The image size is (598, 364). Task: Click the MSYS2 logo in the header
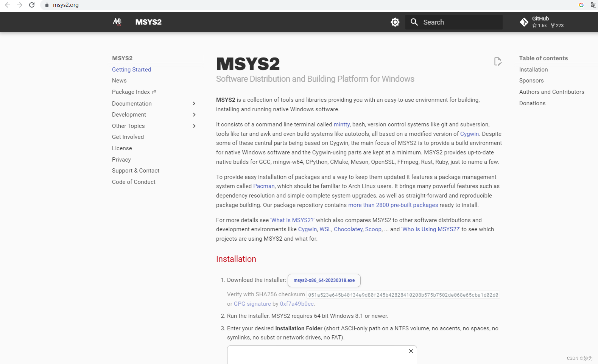click(x=117, y=22)
